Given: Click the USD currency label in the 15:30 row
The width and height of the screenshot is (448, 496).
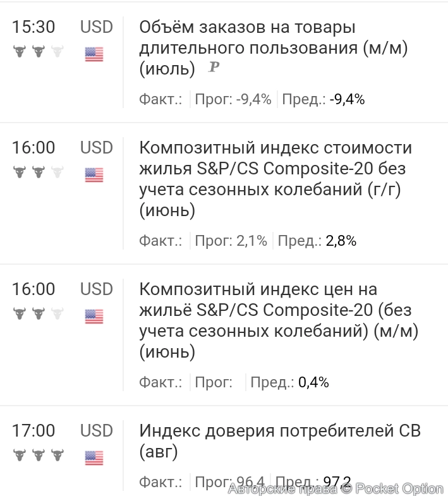Looking at the screenshot, I should (96, 27).
